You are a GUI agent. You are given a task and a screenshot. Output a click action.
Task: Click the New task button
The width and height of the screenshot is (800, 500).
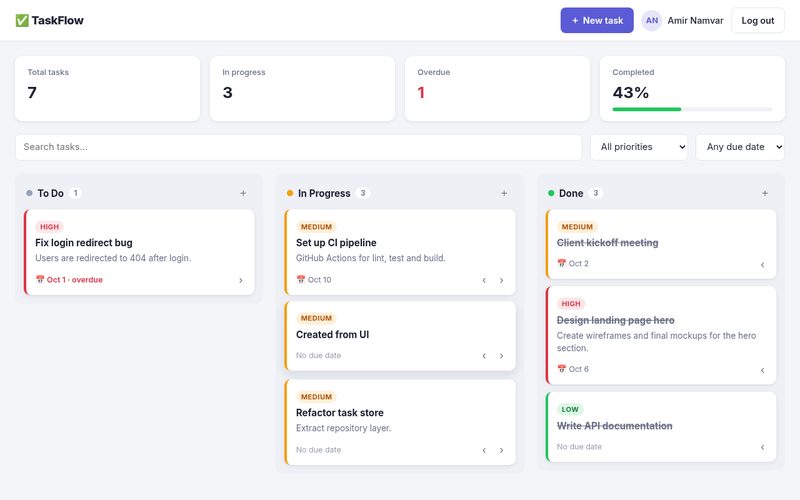click(597, 20)
